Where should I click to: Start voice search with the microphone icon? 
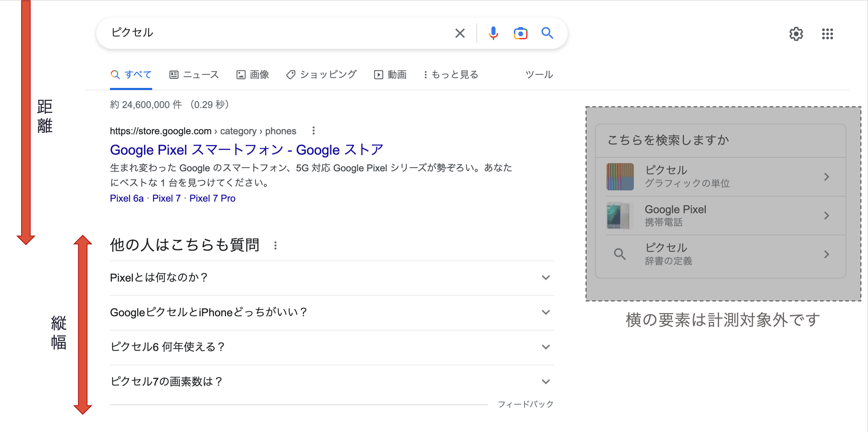[x=493, y=33]
